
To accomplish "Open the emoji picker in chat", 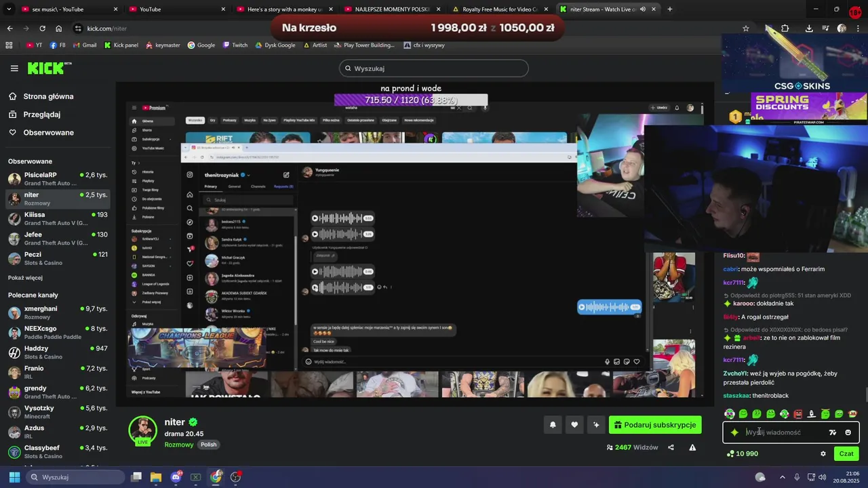I will point(848,432).
